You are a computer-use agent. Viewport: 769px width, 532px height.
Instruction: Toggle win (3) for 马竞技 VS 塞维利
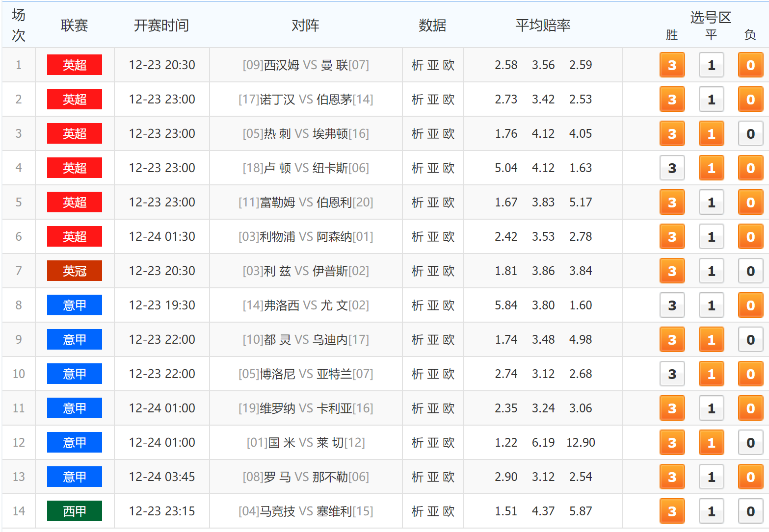tap(672, 511)
